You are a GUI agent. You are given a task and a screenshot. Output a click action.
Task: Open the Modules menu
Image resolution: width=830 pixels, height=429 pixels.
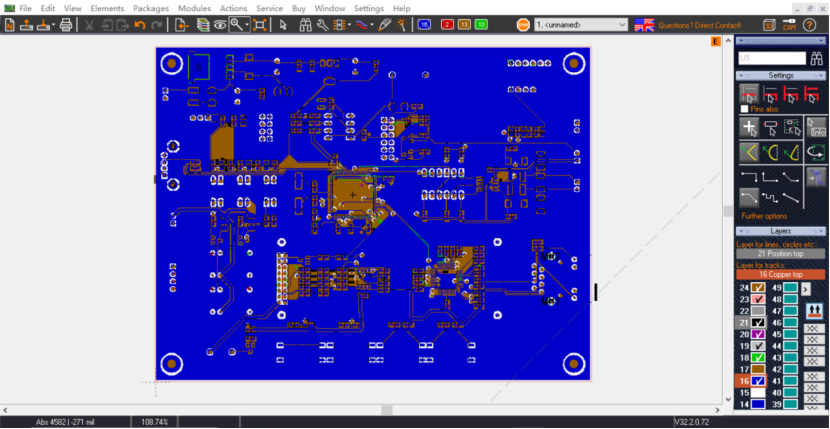pyautogui.click(x=194, y=8)
